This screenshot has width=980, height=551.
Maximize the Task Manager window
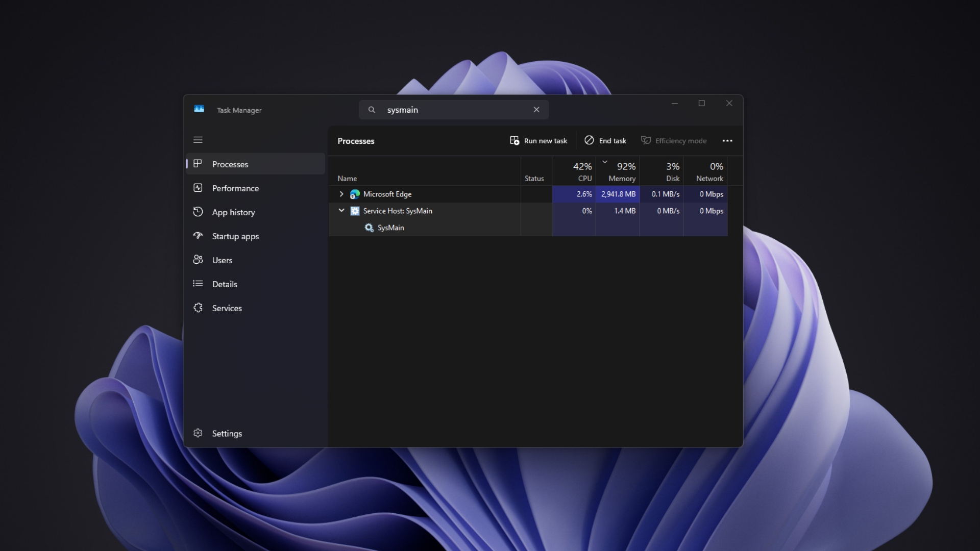coord(702,104)
